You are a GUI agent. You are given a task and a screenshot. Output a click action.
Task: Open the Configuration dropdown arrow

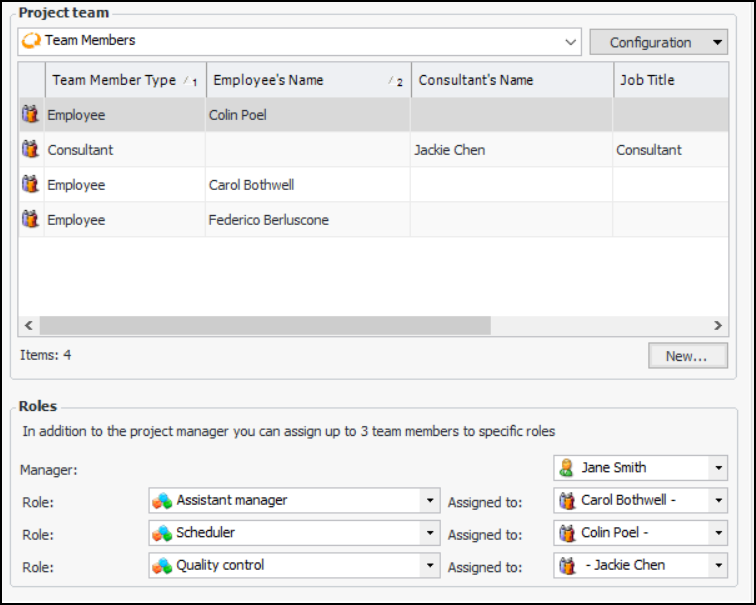coord(717,42)
